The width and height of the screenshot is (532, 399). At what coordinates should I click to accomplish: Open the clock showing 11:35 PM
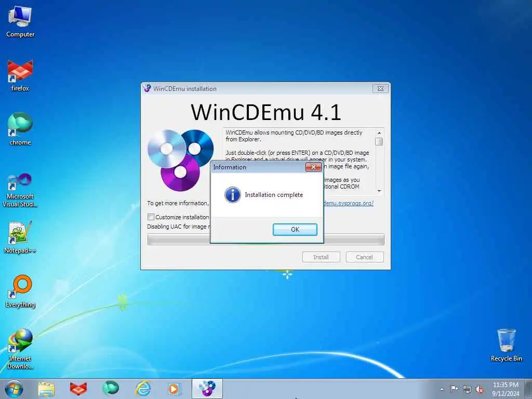506,389
